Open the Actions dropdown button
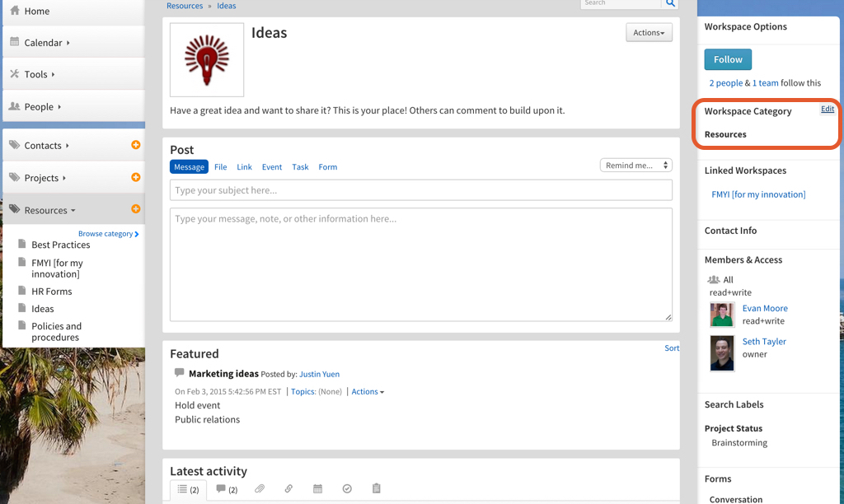This screenshot has width=844, height=504. click(x=649, y=33)
